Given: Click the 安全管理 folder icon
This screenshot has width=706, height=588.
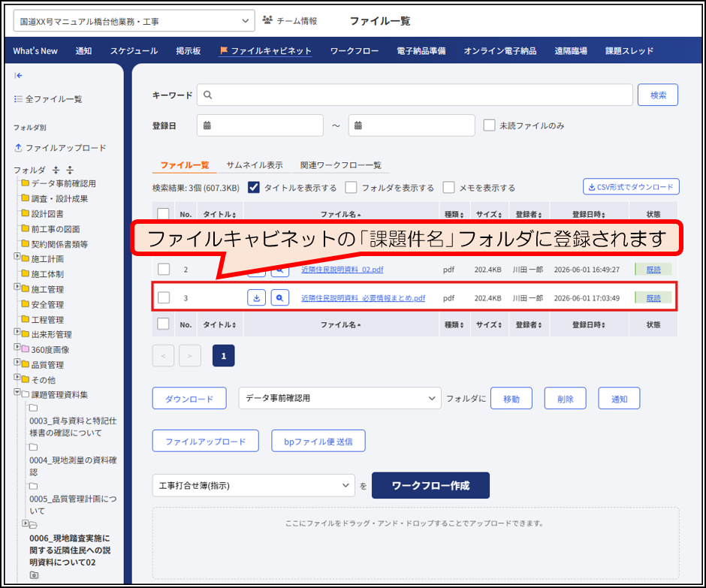Looking at the screenshot, I should tap(26, 304).
